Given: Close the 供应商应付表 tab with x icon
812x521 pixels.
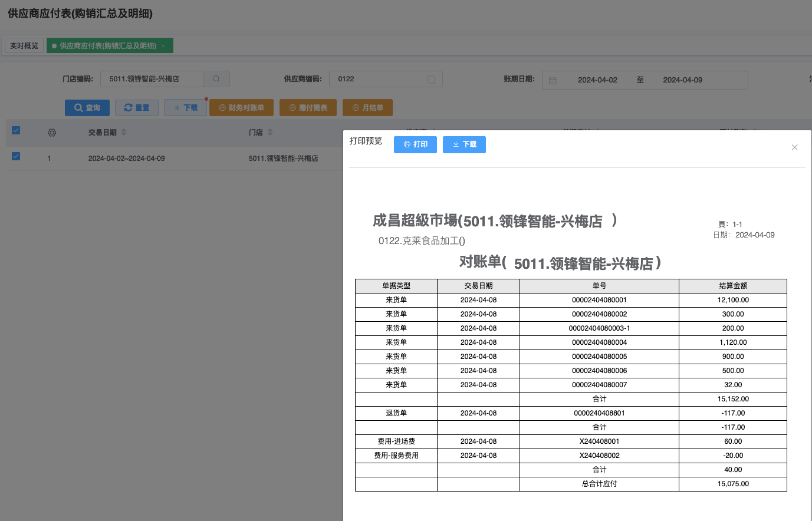Looking at the screenshot, I should click(163, 46).
